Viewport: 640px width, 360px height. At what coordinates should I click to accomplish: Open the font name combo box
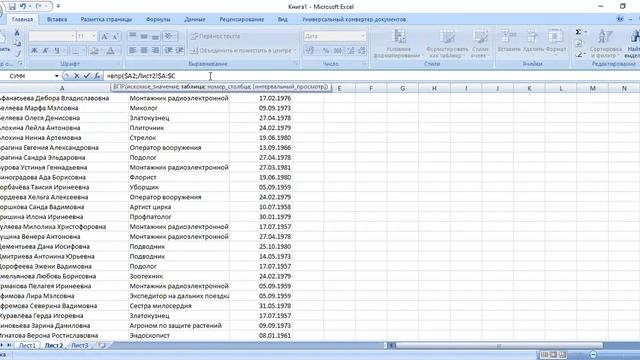coord(52,36)
